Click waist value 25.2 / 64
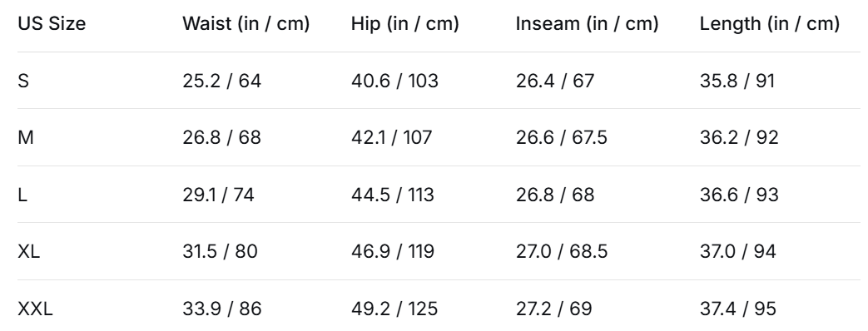868x331 pixels. tap(221, 81)
